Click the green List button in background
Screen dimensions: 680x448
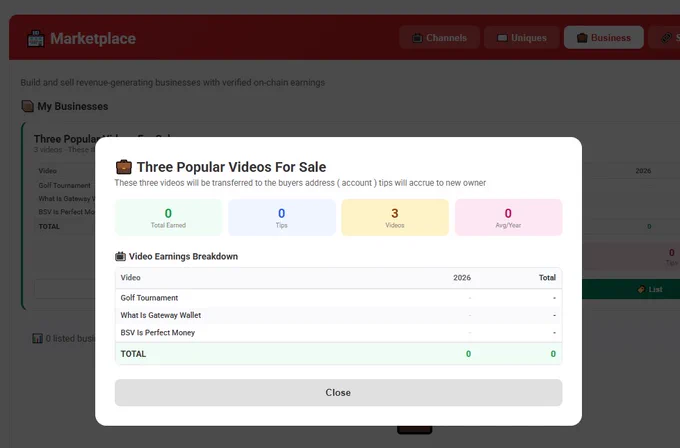point(631,289)
